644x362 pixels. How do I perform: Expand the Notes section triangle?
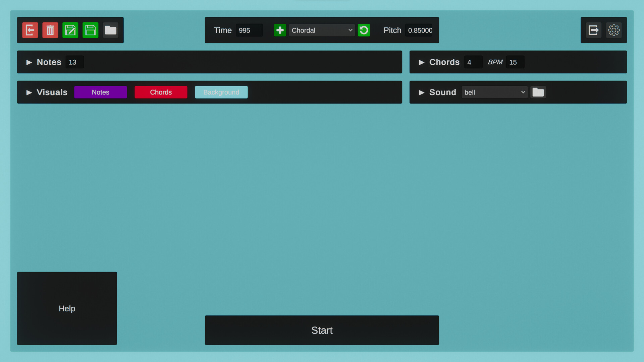tap(29, 62)
